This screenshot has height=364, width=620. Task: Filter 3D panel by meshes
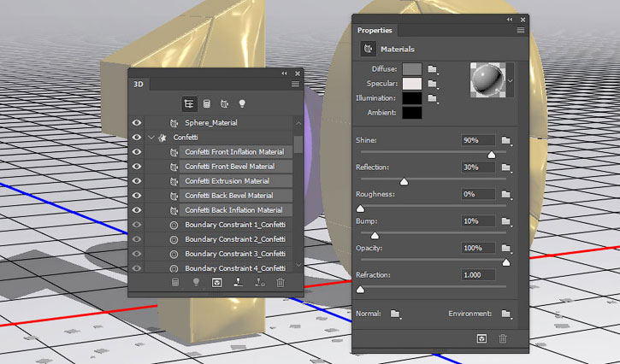207,104
